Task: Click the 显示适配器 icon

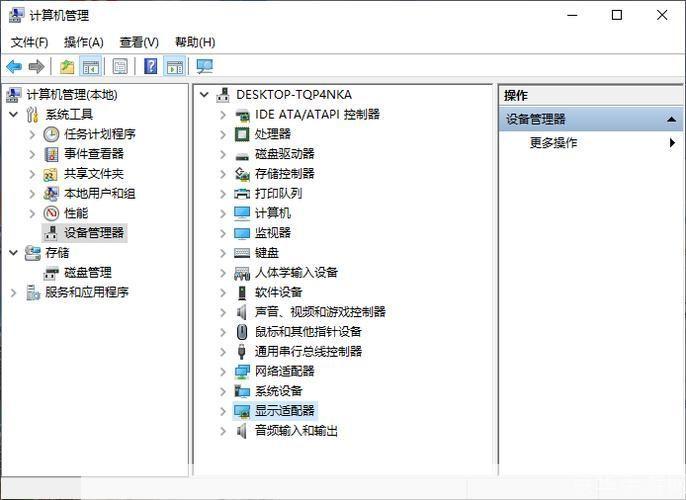Action: [x=242, y=411]
